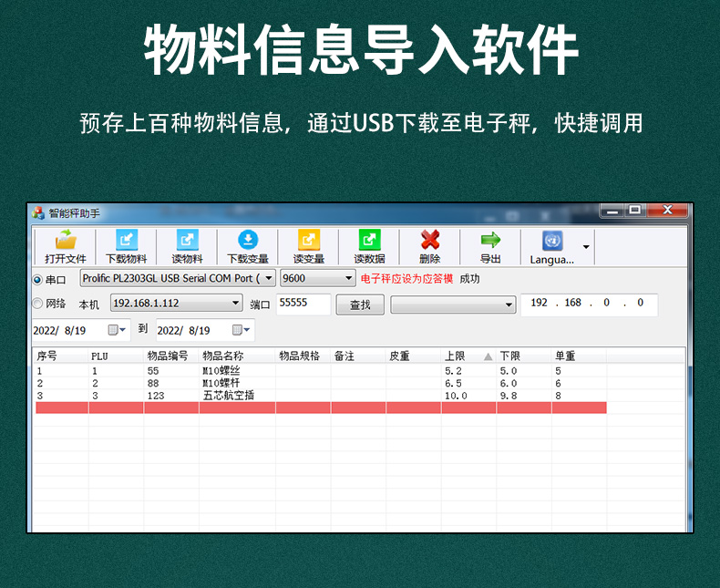
Task: Open the empty dropdown beside 查找 button
Action: coord(509,304)
